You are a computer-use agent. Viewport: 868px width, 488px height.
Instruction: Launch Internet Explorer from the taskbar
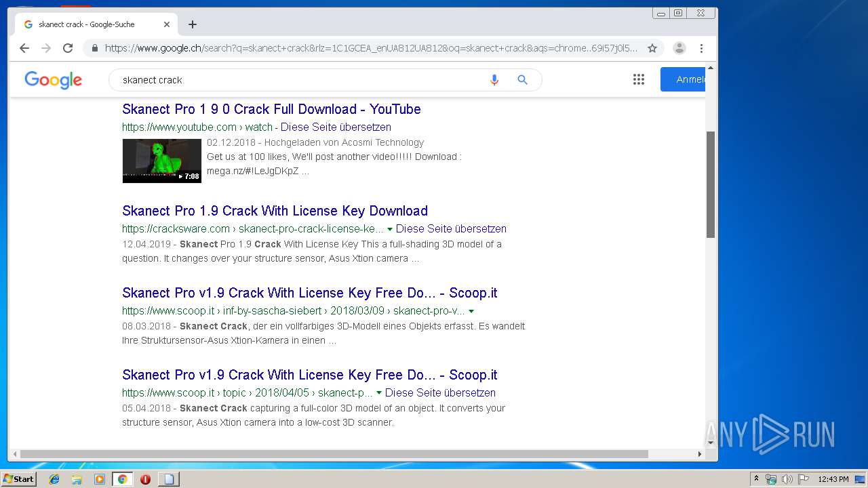point(54,479)
